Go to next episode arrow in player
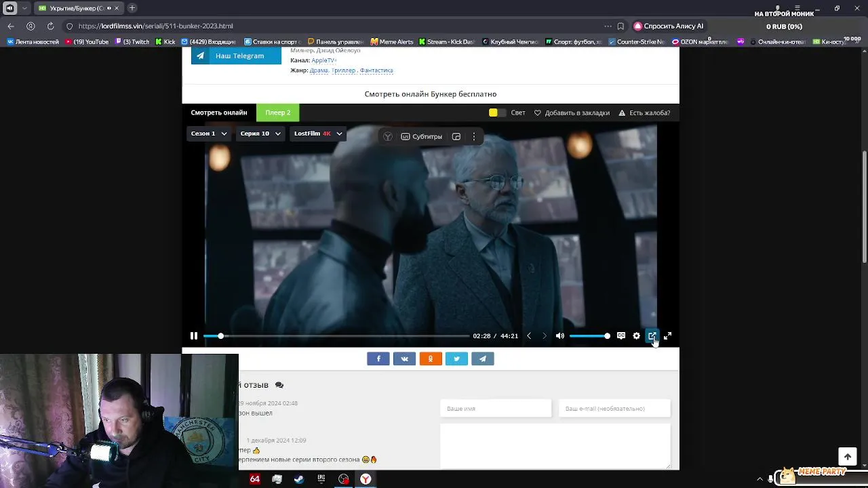The height and width of the screenshot is (488, 868). click(544, 335)
